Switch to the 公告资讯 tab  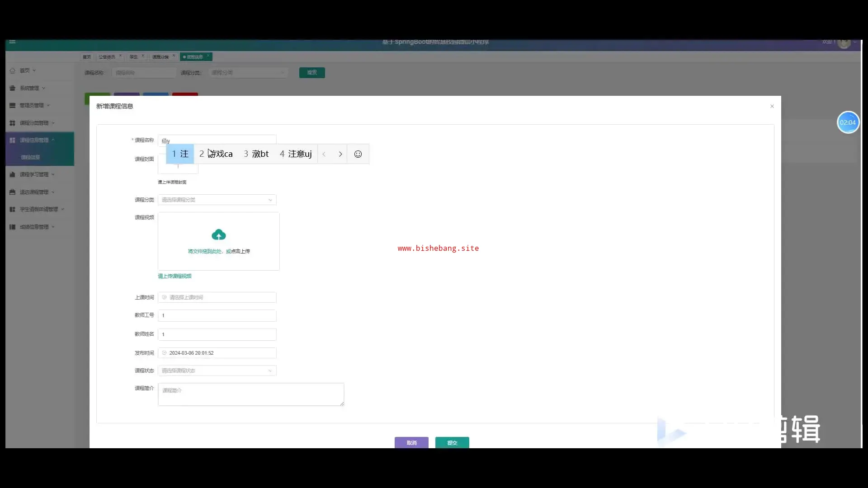tap(107, 57)
